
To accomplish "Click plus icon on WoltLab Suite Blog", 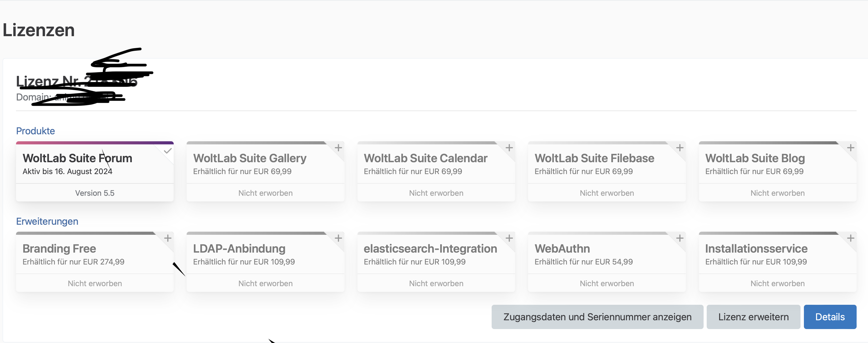I will click(x=850, y=148).
